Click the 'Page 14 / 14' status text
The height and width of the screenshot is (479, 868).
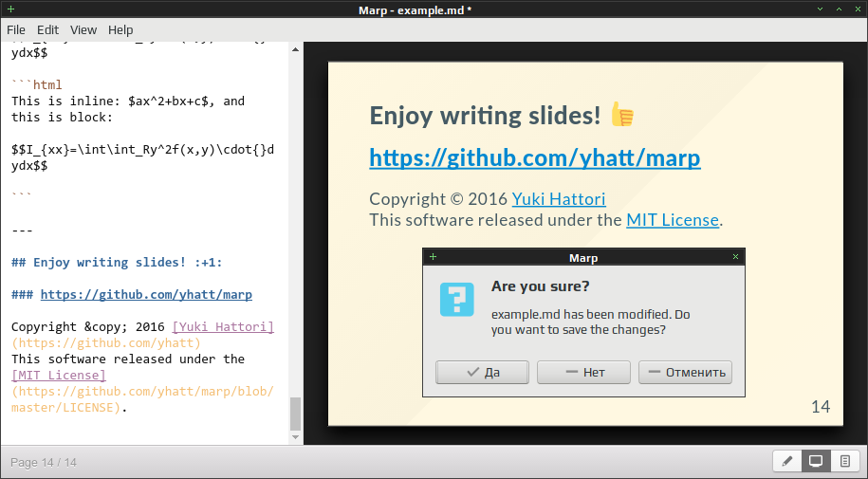[x=44, y=462]
